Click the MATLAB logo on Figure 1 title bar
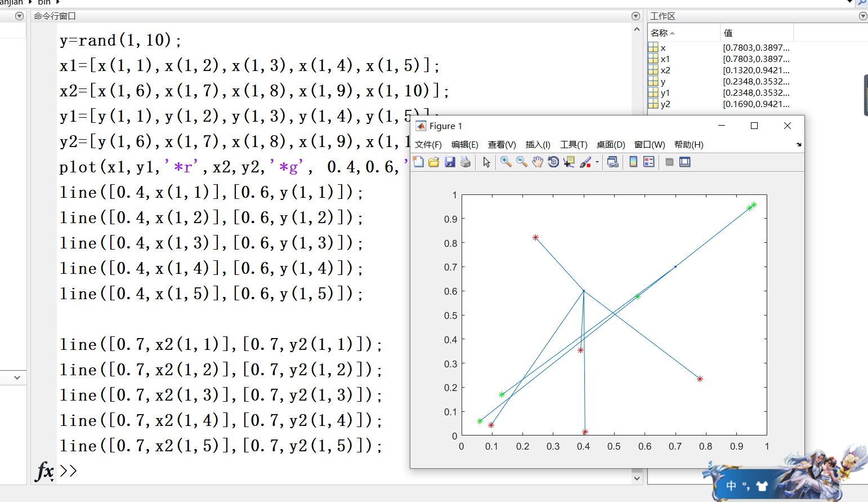Screen dimensions: 868x502 pyautogui.click(x=421, y=126)
